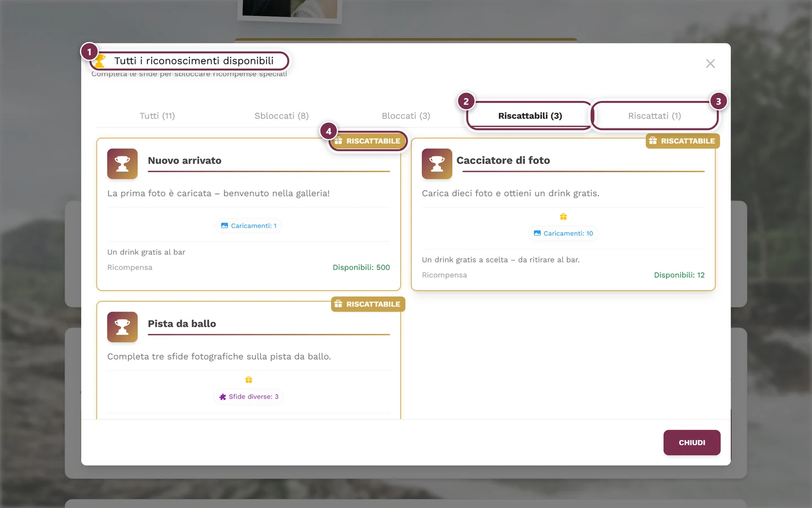Select the Riscattabili (3) tab
812x508 pixels.
(530, 116)
